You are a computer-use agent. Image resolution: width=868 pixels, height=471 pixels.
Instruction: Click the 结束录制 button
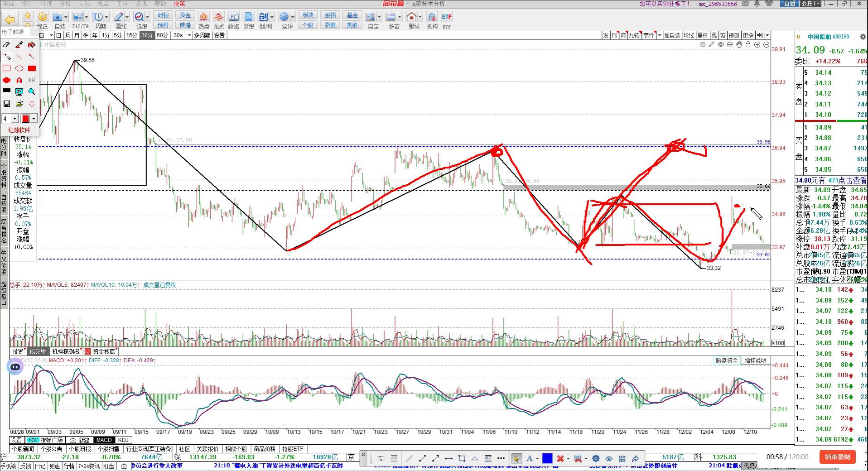click(x=838, y=457)
